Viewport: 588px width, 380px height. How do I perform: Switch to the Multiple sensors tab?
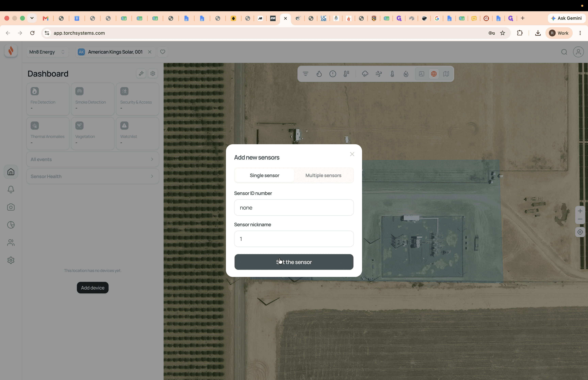(323, 175)
